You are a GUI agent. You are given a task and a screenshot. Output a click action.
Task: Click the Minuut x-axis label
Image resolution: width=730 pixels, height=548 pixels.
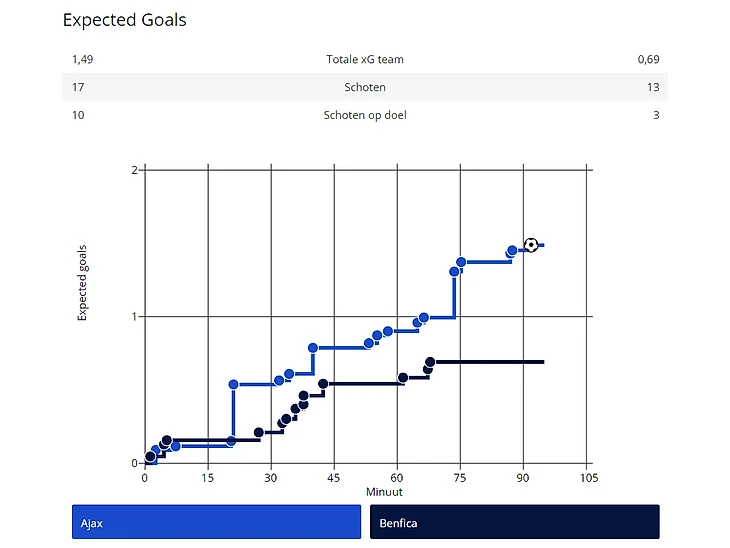(x=366, y=492)
